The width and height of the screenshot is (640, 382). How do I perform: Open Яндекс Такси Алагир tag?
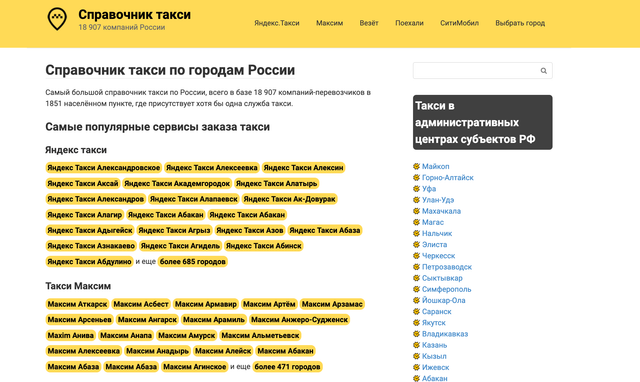pyautogui.click(x=84, y=215)
